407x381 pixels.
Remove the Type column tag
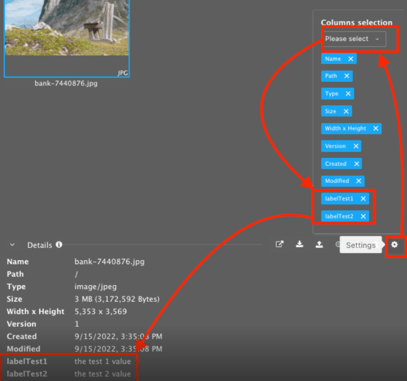[348, 94]
